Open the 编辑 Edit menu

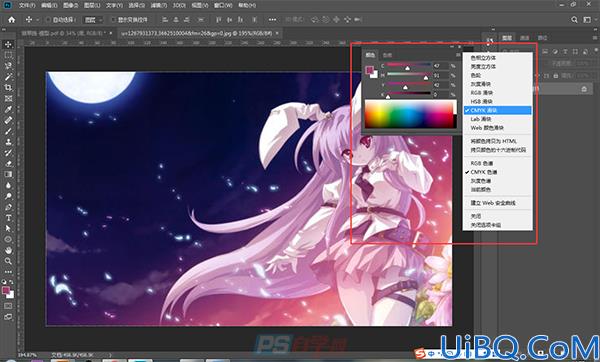[49, 5]
